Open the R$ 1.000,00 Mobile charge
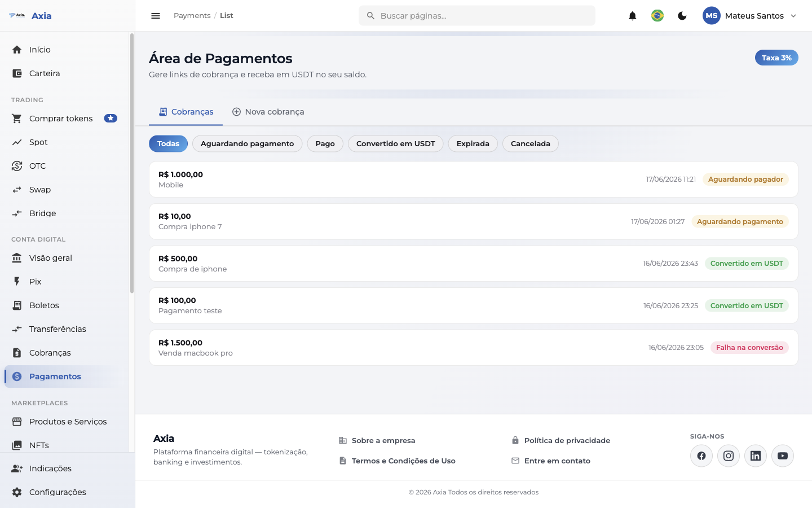The height and width of the screenshot is (508, 812). tap(474, 179)
